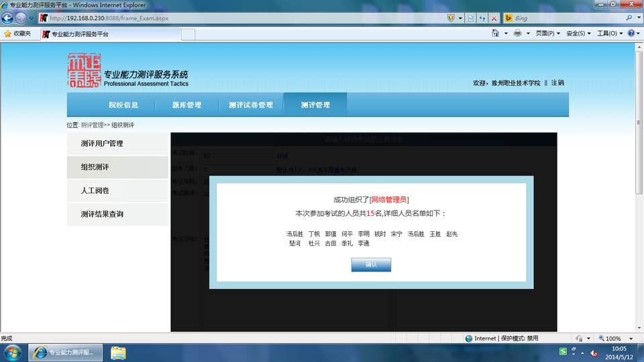Image resolution: width=644 pixels, height=362 pixels.
Task: Click the breadcrumb text 测评管理>> 组织测评
Action: point(107,125)
